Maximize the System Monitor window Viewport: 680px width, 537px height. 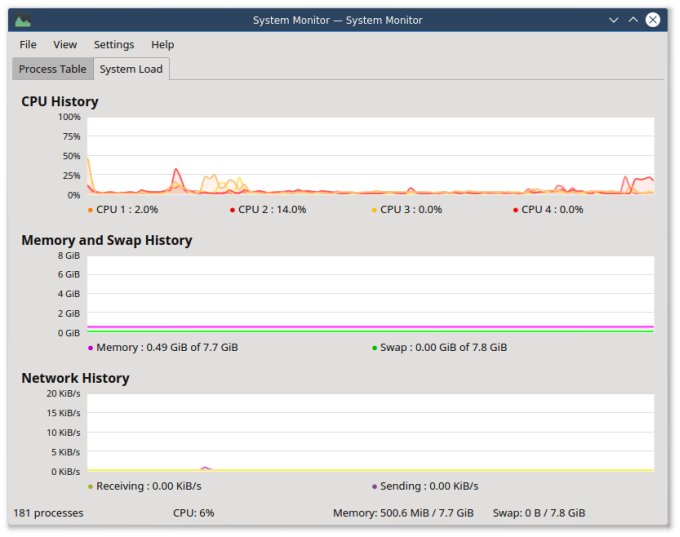(x=633, y=20)
